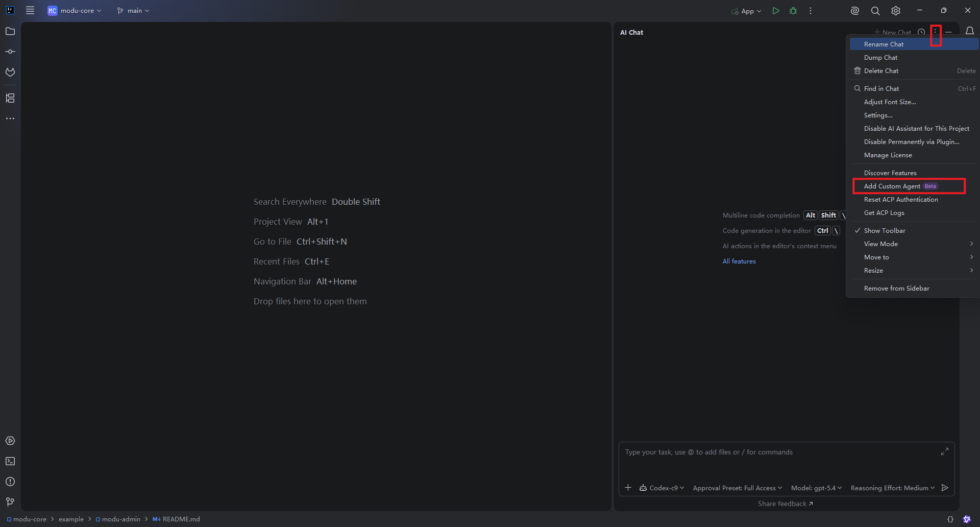Open Settings... from the chat menu
This screenshot has height=527, width=980.
click(x=913, y=115)
